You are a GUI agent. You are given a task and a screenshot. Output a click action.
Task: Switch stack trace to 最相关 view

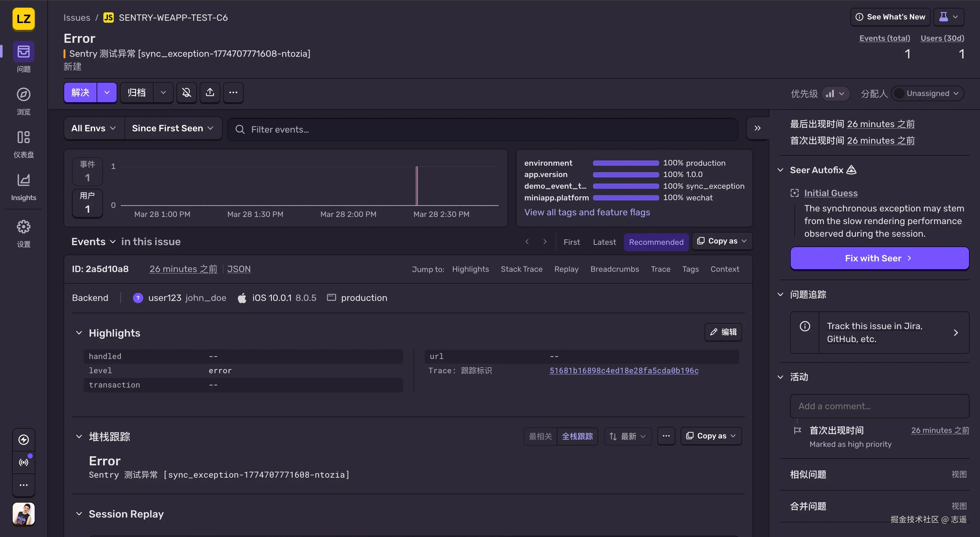point(540,436)
